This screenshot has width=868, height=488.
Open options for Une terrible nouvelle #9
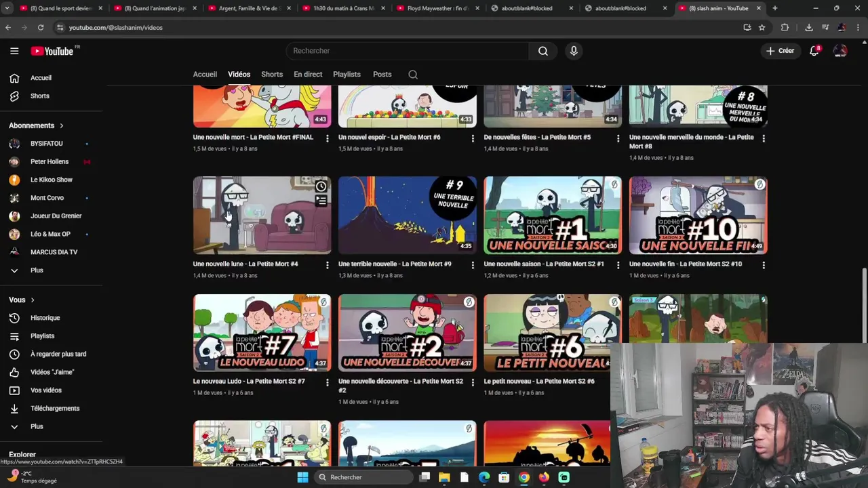(473, 265)
